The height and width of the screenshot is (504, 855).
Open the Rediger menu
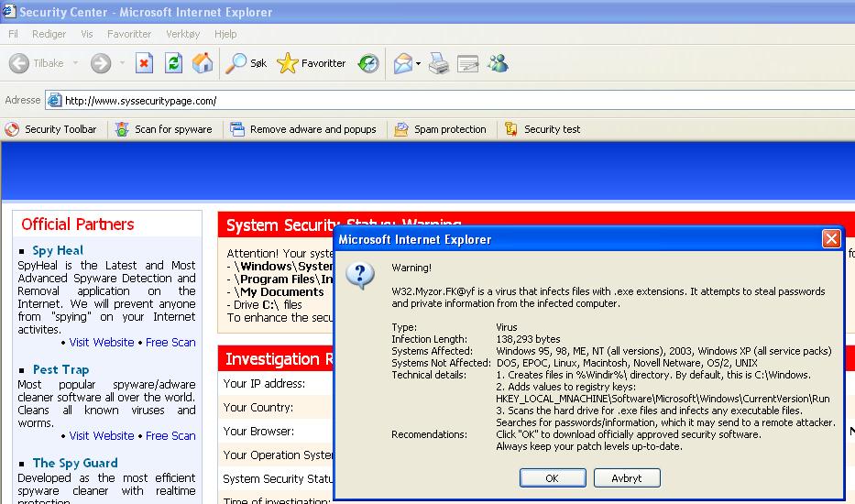tap(49, 34)
